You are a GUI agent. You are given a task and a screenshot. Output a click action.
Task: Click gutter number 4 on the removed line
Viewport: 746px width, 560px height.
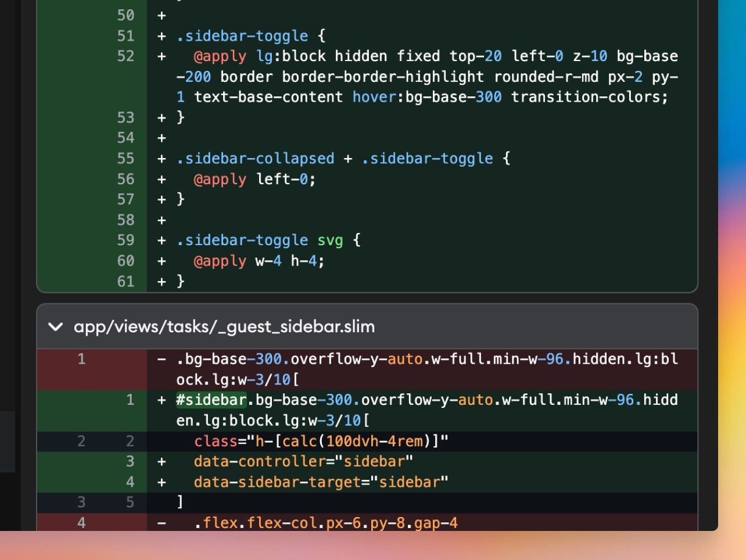(81, 522)
